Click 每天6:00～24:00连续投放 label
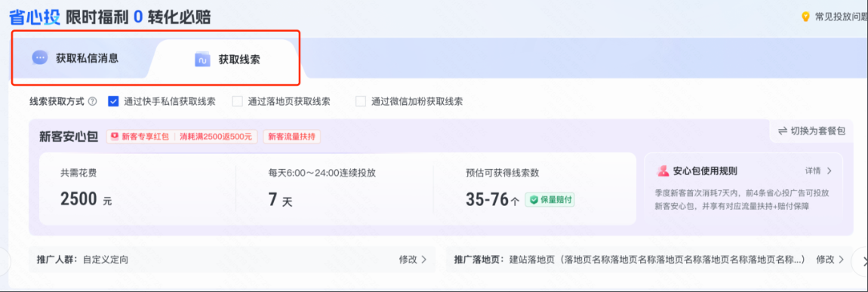 click(322, 173)
